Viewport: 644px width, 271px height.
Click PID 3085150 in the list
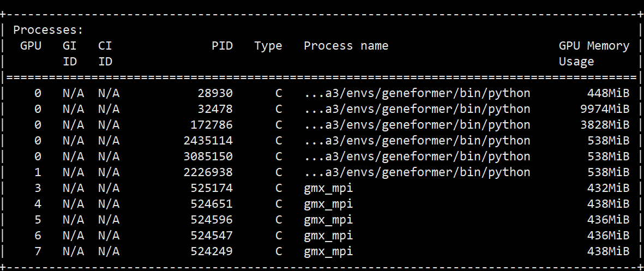click(208, 156)
